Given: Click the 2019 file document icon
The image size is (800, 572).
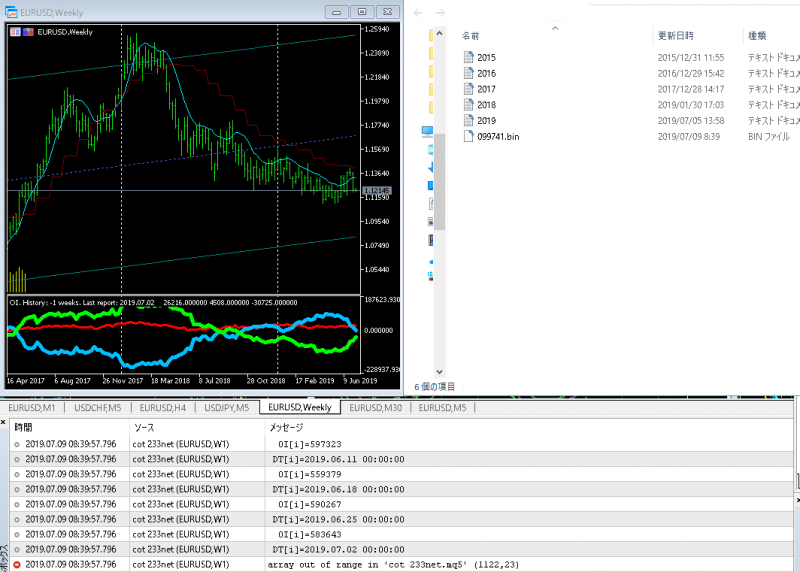Looking at the screenshot, I should 468,120.
